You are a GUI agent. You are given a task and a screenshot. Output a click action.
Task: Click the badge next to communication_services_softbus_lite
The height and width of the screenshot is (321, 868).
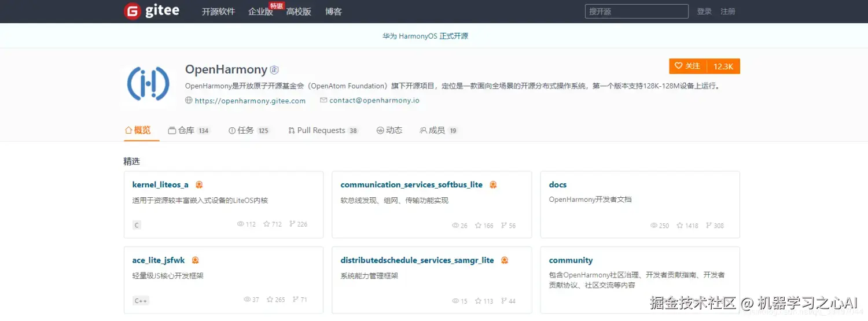click(493, 185)
